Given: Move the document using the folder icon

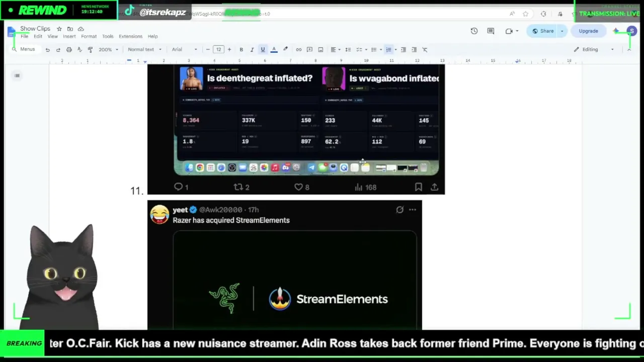Looking at the screenshot, I should pyautogui.click(x=70, y=29).
